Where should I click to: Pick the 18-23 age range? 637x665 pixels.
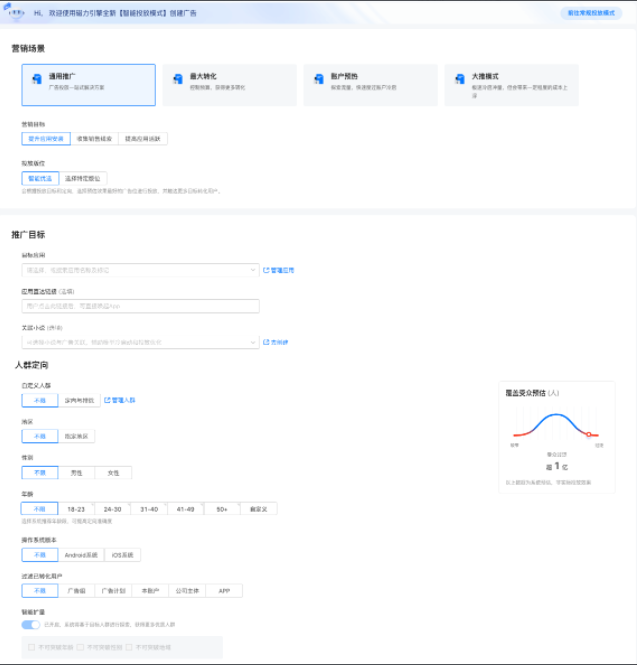coord(76,509)
